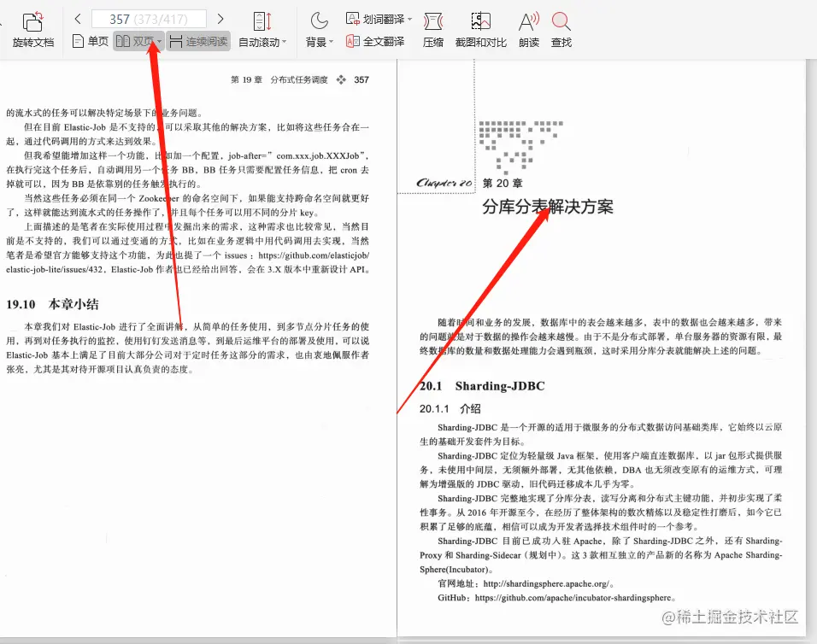
Task: Expand the background (背景) dropdown arrow
Action: [331, 42]
